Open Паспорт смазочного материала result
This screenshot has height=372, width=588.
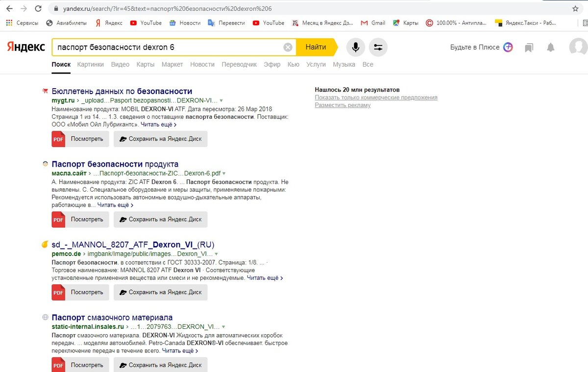pyautogui.click(x=112, y=318)
